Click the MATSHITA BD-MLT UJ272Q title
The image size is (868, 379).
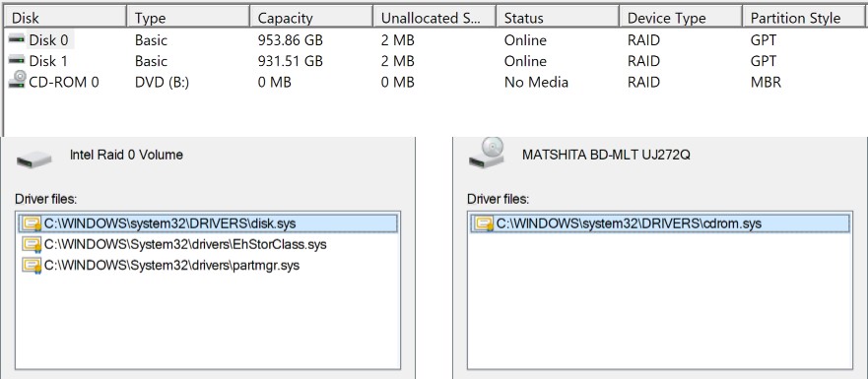pos(606,155)
